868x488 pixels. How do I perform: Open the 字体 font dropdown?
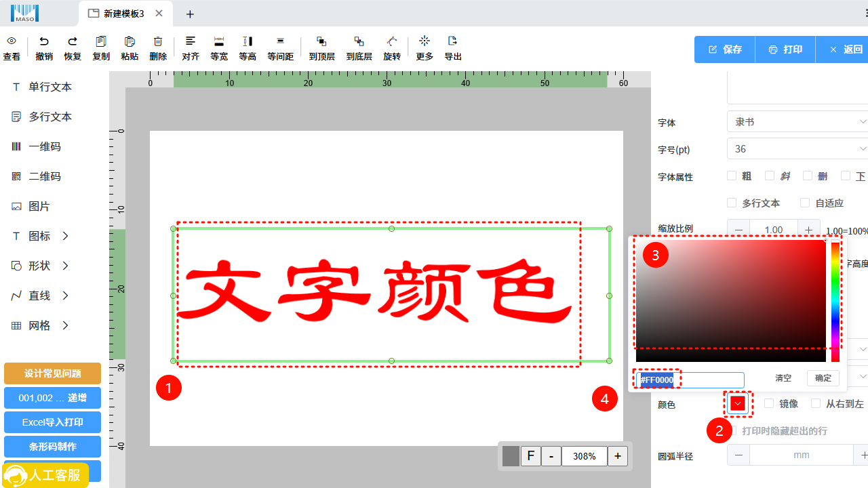pos(797,122)
